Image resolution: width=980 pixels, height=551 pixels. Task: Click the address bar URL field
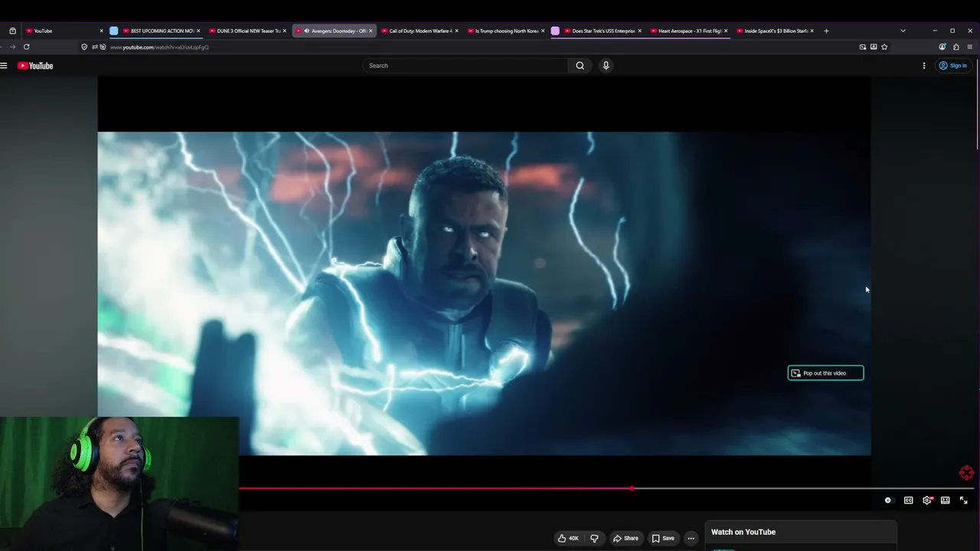[x=482, y=47]
